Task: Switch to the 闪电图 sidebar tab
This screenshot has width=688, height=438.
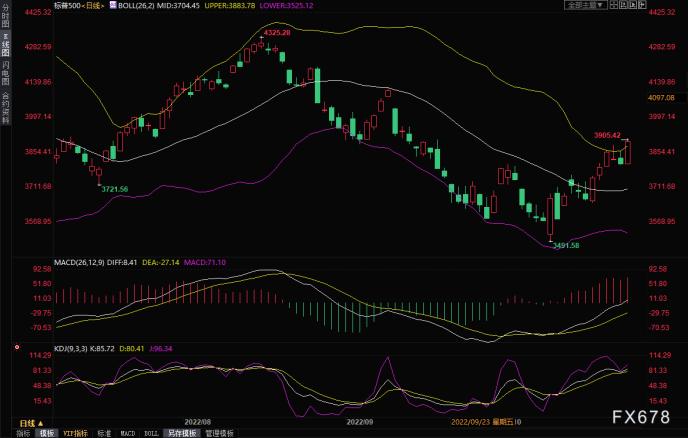Action: click(x=5, y=73)
